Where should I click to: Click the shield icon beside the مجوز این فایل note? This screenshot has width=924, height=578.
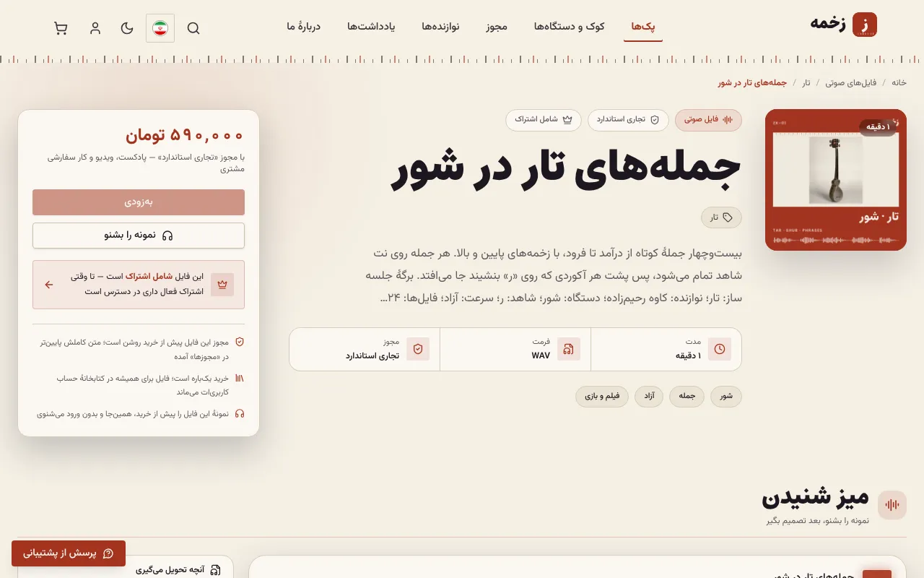pyautogui.click(x=240, y=342)
